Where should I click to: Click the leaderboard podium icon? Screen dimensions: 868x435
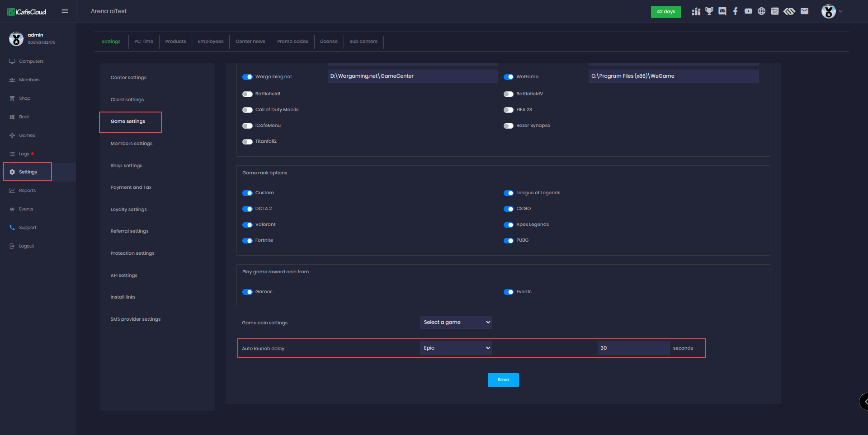tap(696, 11)
